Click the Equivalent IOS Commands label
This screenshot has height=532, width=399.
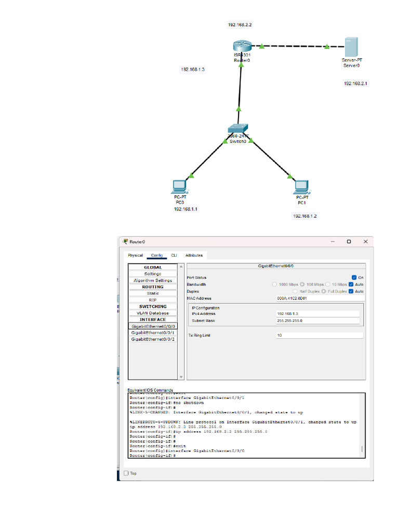(x=150, y=390)
